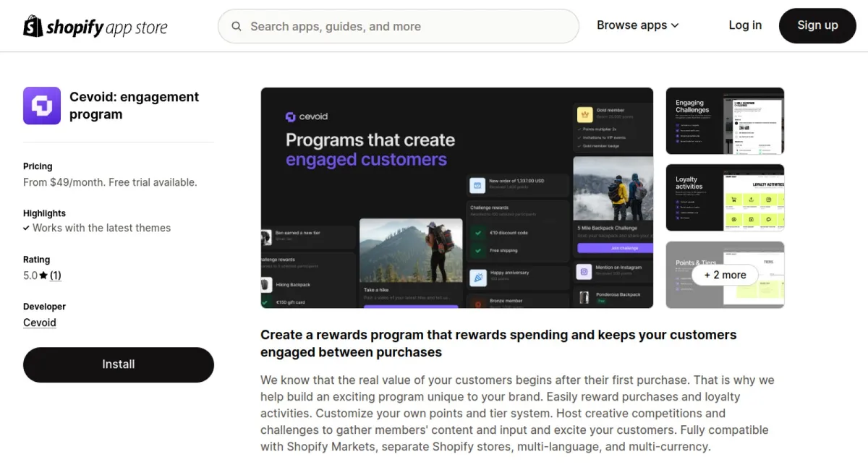Click the gold crown member icon

[584, 114]
